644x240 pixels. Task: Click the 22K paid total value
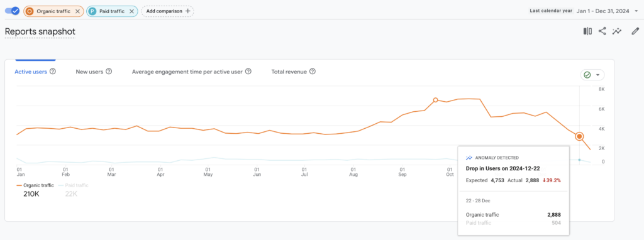[71, 194]
